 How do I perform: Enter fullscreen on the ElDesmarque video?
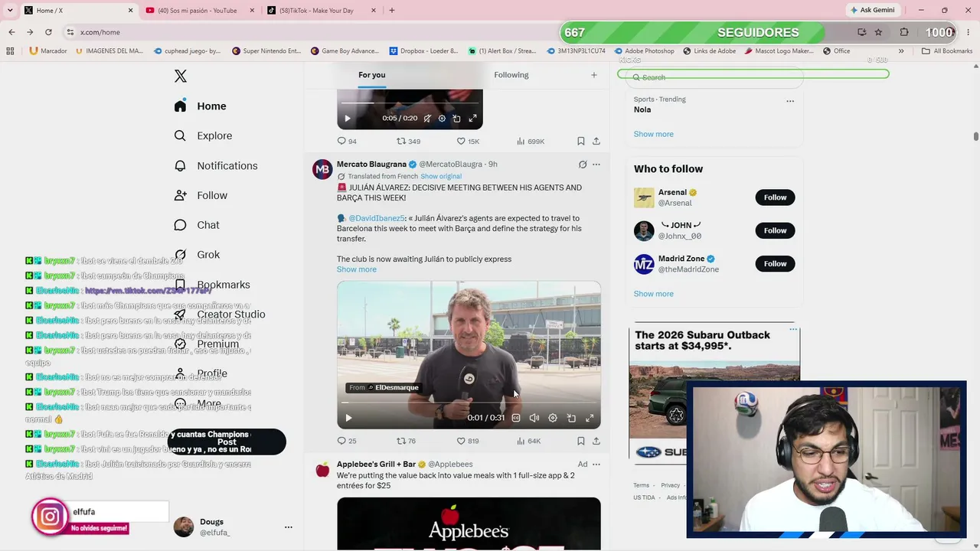(590, 418)
